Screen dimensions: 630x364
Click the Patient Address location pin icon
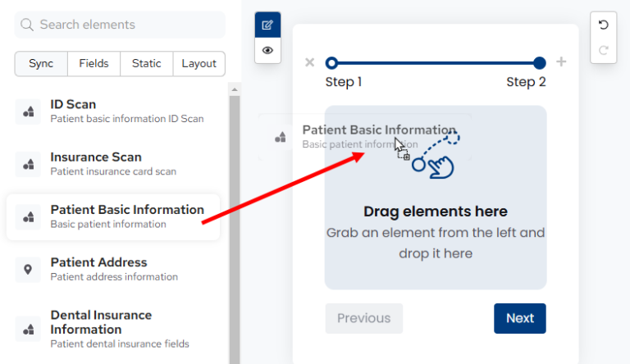pyautogui.click(x=28, y=270)
